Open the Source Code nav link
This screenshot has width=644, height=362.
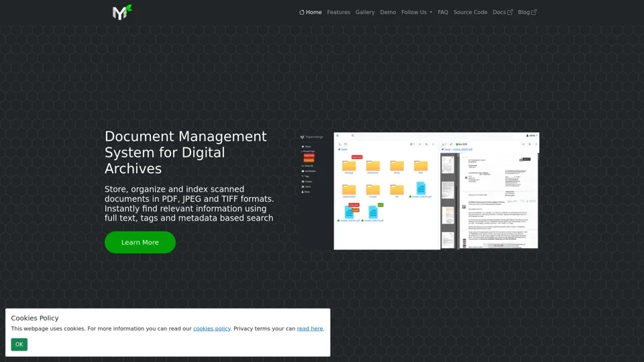click(470, 12)
